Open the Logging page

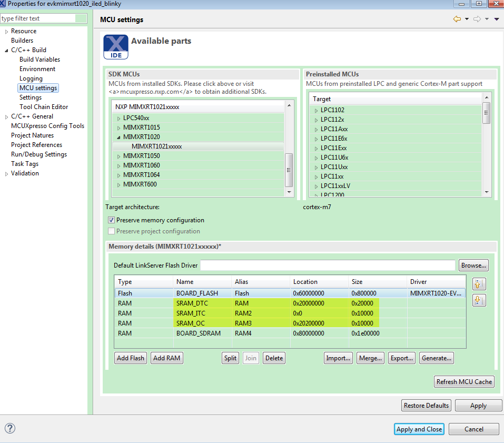click(x=31, y=78)
